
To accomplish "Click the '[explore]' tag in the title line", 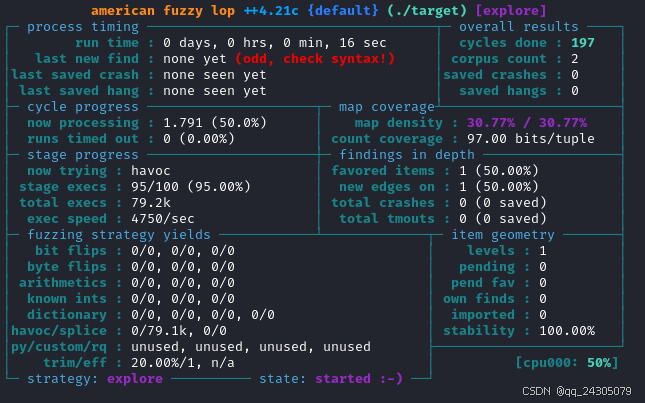I will 511,11.
